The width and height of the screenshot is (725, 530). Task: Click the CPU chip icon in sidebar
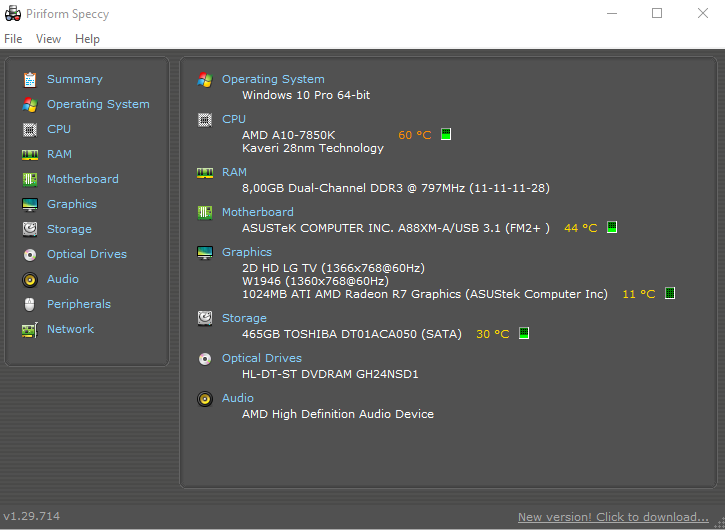click(30, 129)
